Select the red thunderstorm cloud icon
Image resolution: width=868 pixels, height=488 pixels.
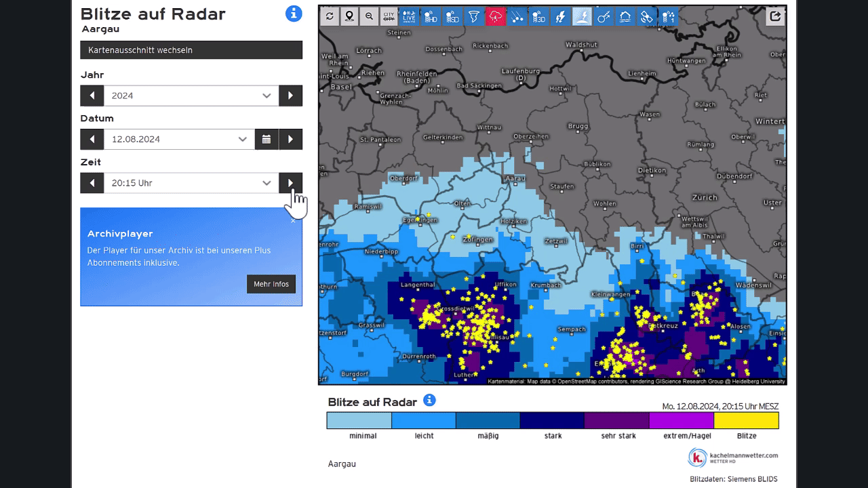tap(495, 17)
